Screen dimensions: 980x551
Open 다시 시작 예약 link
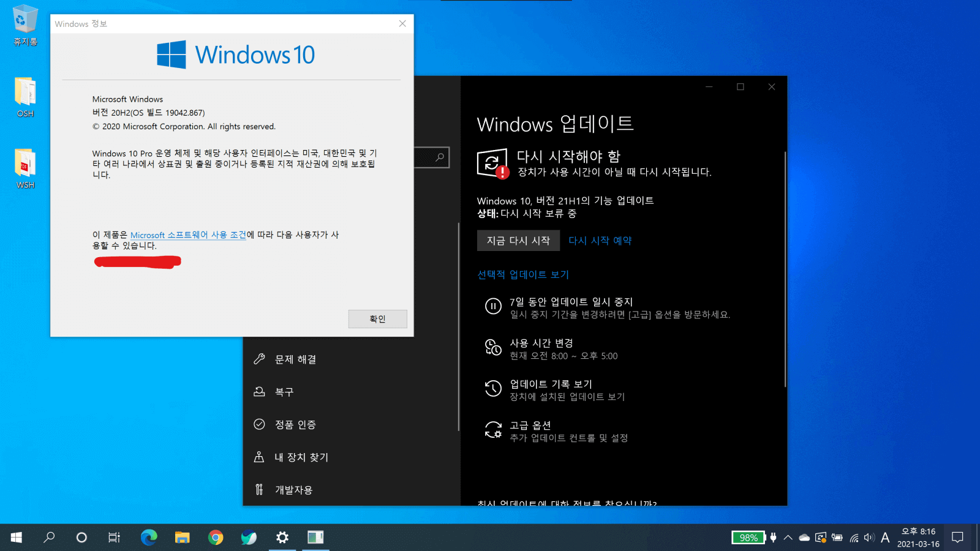[x=600, y=241]
